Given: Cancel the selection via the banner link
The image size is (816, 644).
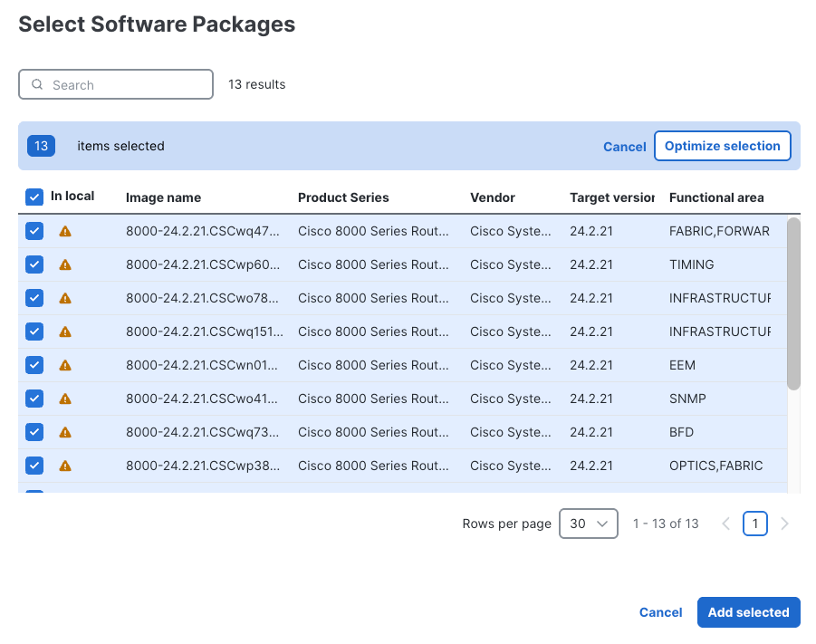Looking at the screenshot, I should [x=624, y=146].
